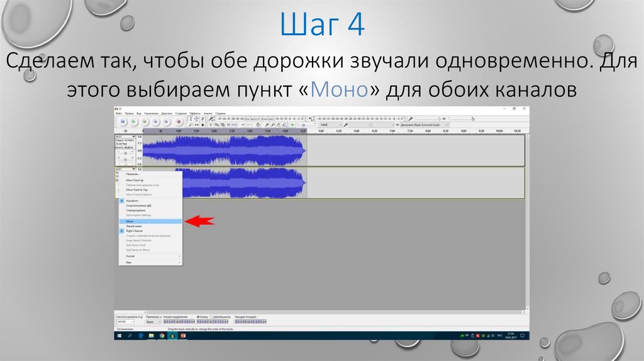Adjust the first track's pan slider
The width and height of the screenshot is (644, 361).
coord(125,160)
